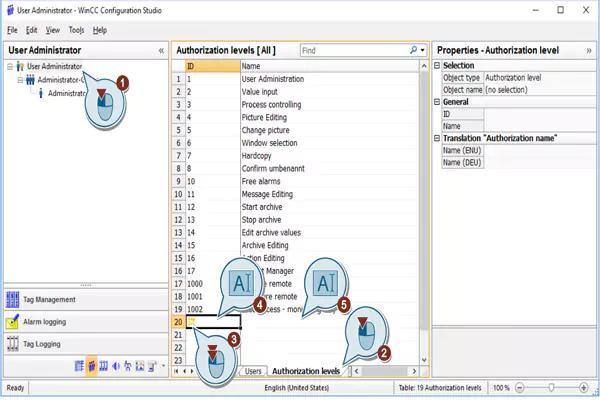600x400 pixels.
Task: Click the Tag Logging editor icon
Action: [12, 344]
